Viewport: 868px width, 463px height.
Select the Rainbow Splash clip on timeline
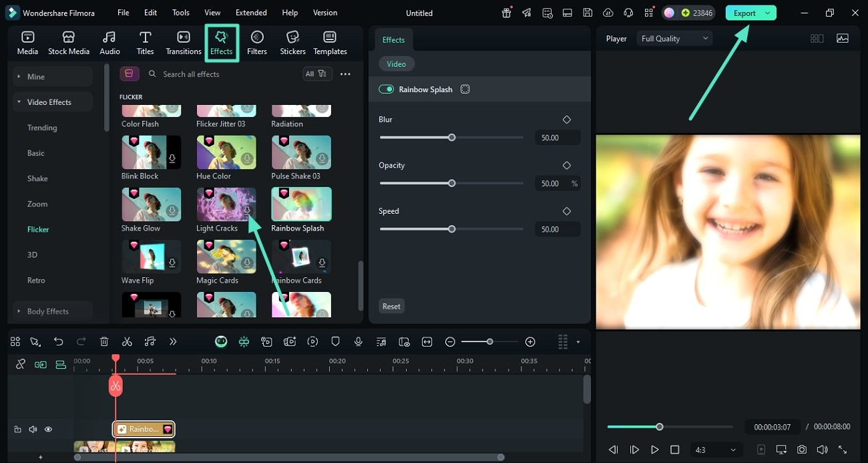pos(144,429)
